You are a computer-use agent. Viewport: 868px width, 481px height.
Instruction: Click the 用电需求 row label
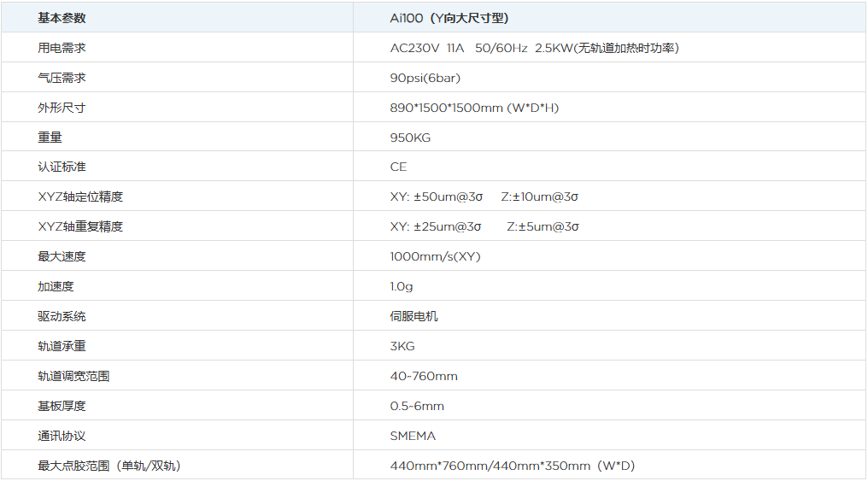click(62, 48)
